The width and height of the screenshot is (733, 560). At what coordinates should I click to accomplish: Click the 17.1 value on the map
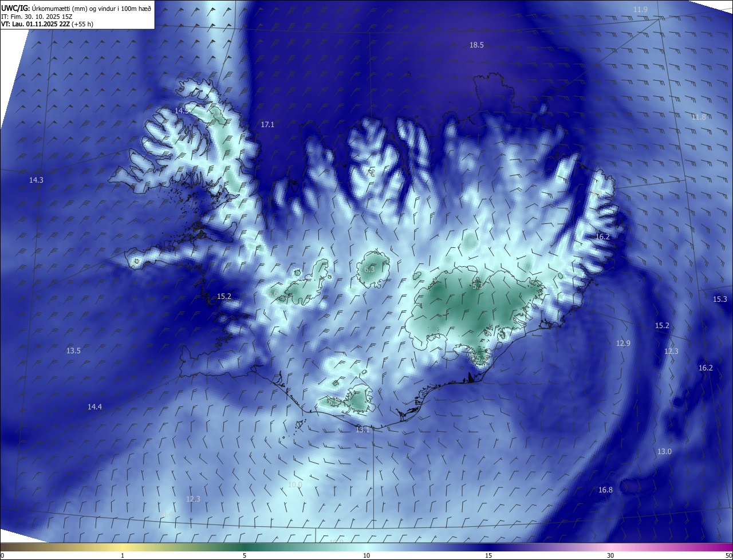(267, 124)
